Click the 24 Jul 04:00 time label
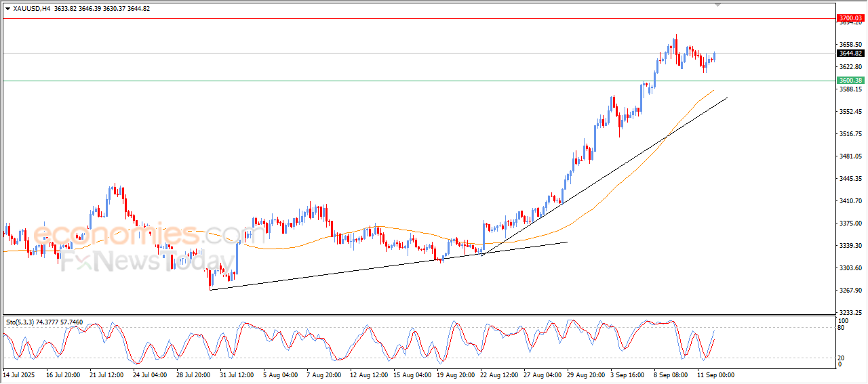This screenshot has width=868, height=384. point(149,375)
